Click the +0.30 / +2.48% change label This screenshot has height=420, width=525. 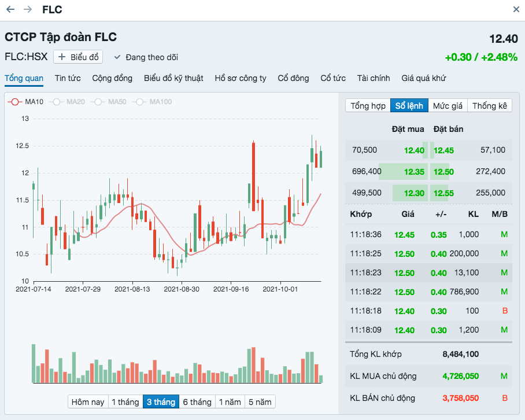pyautogui.click(x=481, y=57)
